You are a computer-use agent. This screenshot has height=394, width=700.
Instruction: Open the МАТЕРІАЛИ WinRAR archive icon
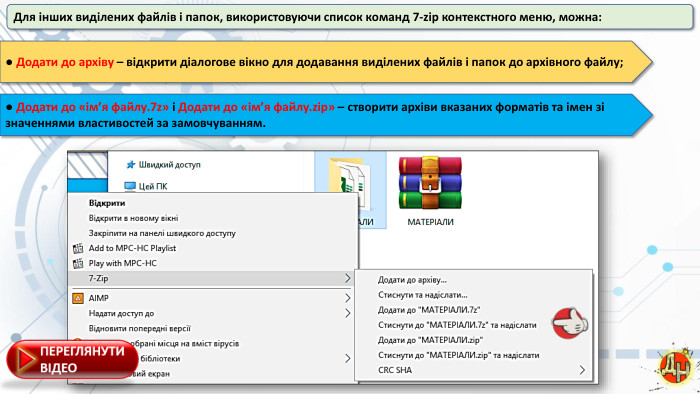coord(430,183)
